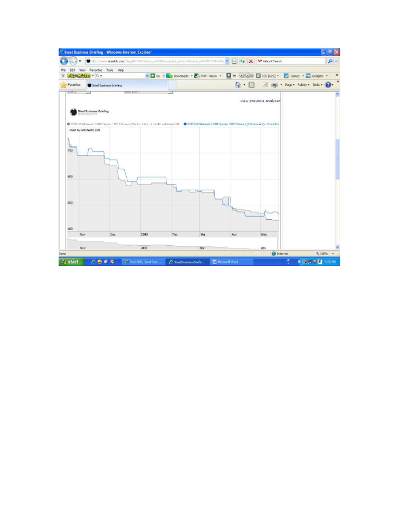Open the View menu

click(x=82, y=70)
